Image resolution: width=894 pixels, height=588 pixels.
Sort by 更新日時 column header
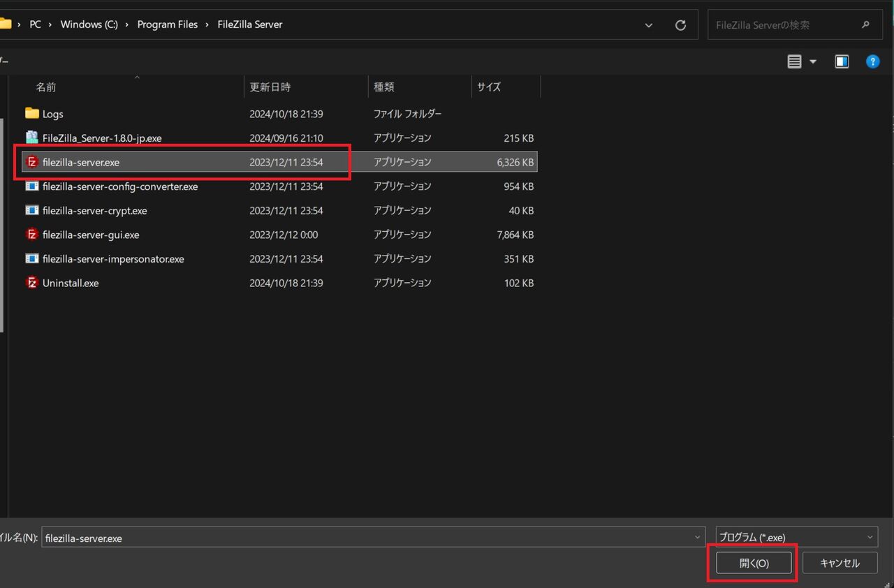[306, 87]
